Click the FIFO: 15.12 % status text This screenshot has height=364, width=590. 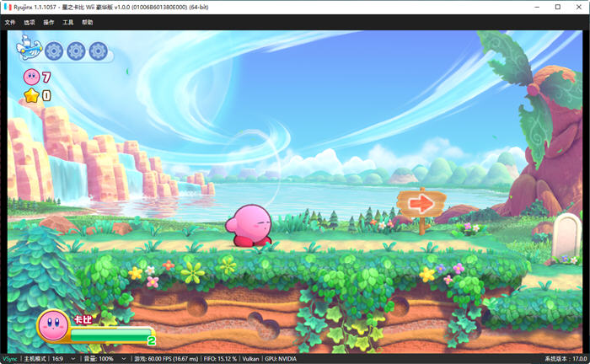[x=220, y=359]
